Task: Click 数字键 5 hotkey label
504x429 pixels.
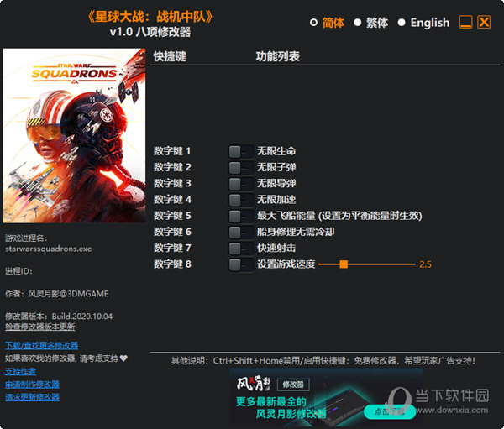Action: coord(172,216)
